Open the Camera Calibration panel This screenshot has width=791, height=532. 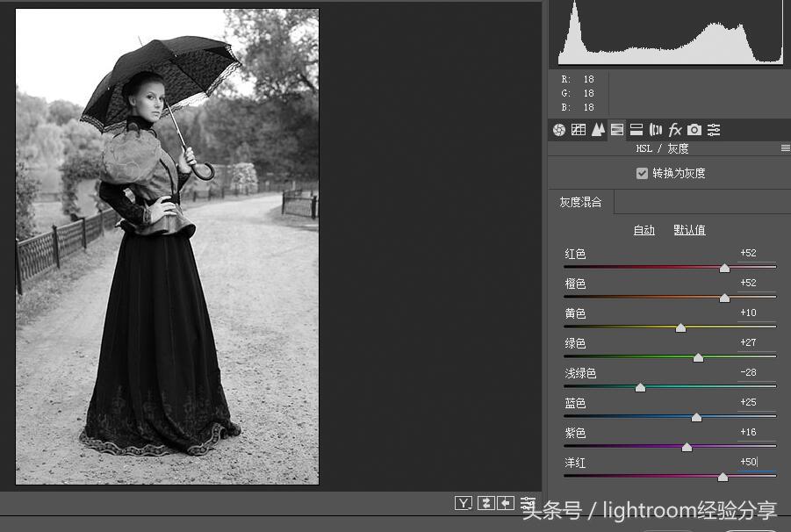694,129
